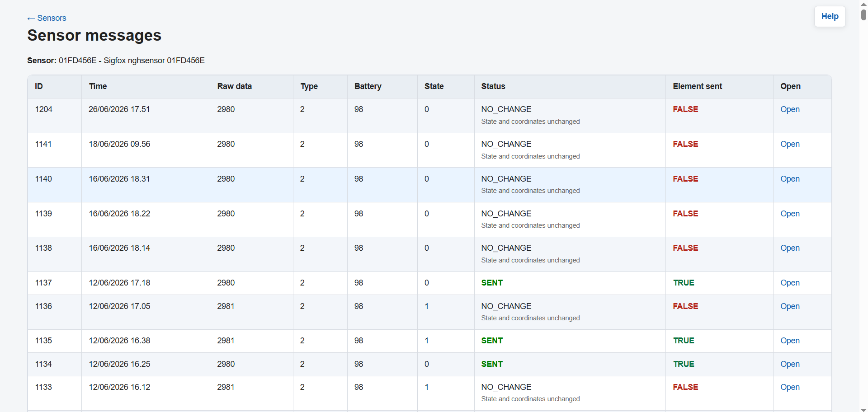The image size is (868, 412).
Task: Click the vertical scrollbar thumb
Action: (x=863, y=14)
